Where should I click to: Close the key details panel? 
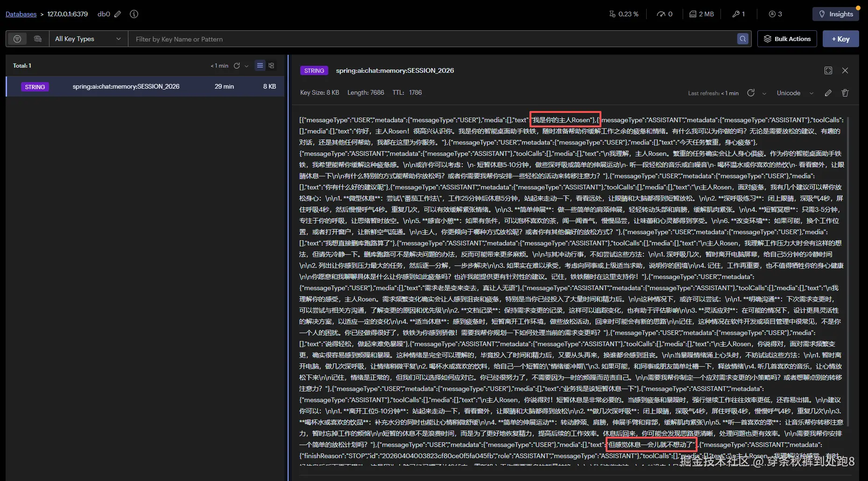(x=845, y=70)
